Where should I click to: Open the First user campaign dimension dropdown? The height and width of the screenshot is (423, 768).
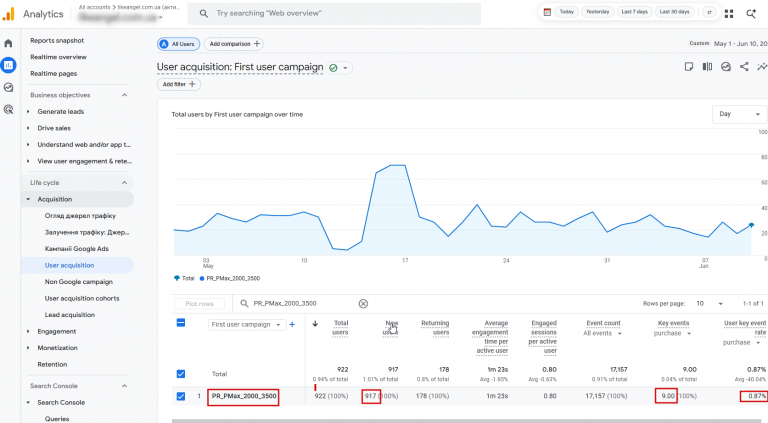click(x=246, y=325)
